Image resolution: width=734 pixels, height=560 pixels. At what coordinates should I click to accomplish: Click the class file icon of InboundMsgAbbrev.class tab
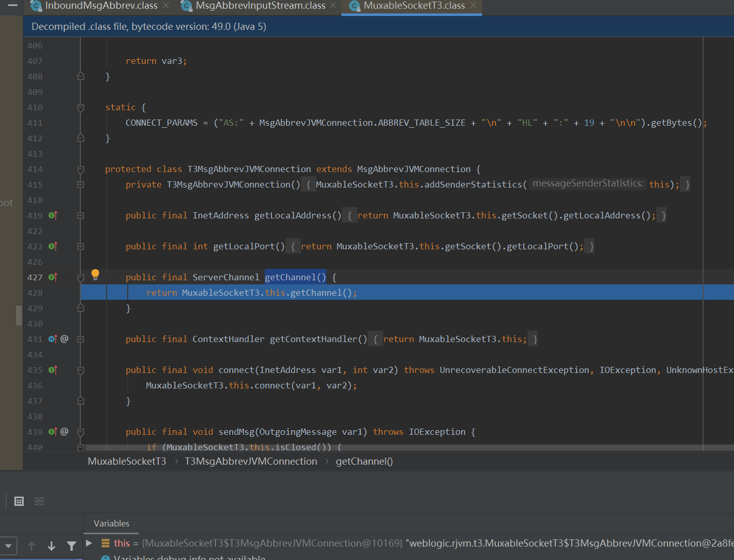click(x=36, y=6)
